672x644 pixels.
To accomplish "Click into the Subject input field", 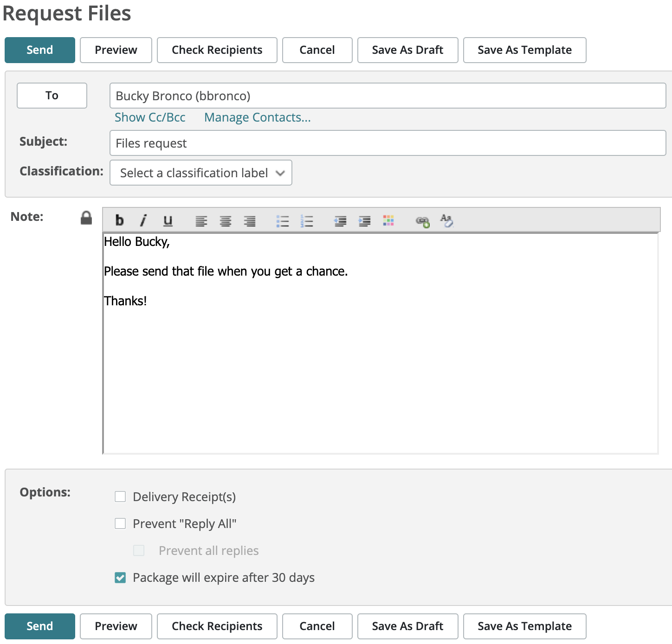I will click(388, 143).
